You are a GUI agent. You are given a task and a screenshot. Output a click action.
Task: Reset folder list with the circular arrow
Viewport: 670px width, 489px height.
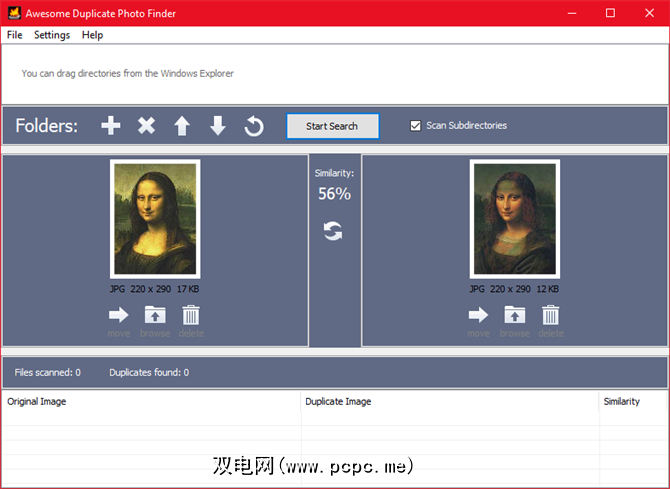254,126
